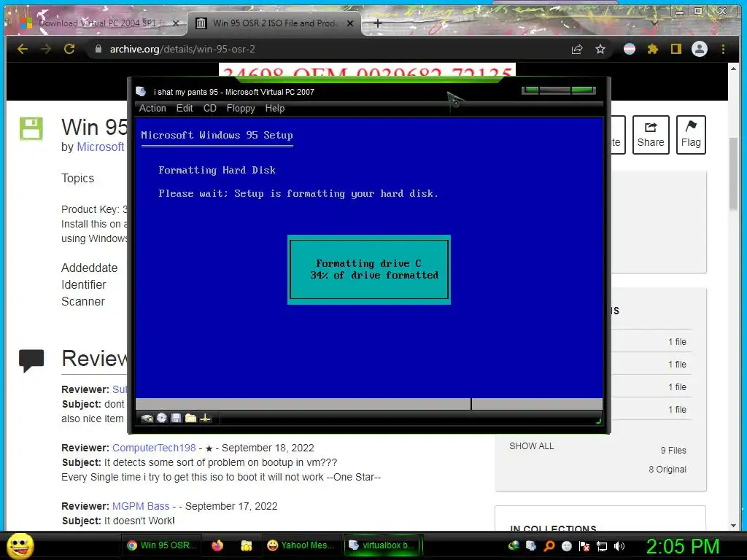Switch to Yahoo! Messenger taskbar button
Screen dimensions: 747x560
[x=301, y=545]
